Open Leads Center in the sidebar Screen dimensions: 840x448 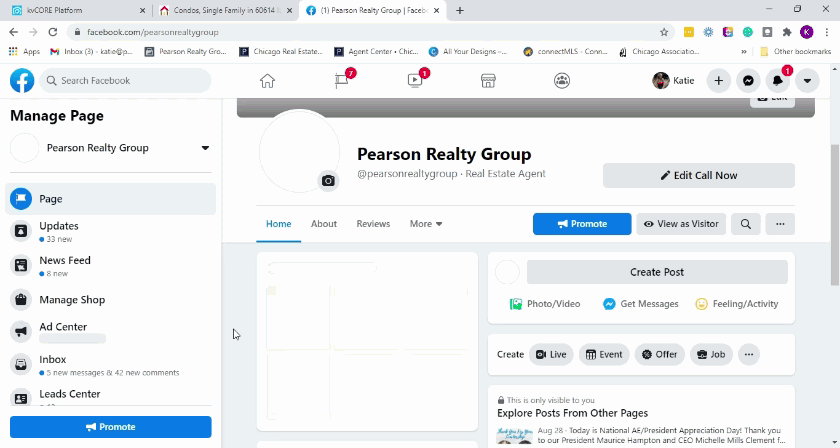[110, 396]
